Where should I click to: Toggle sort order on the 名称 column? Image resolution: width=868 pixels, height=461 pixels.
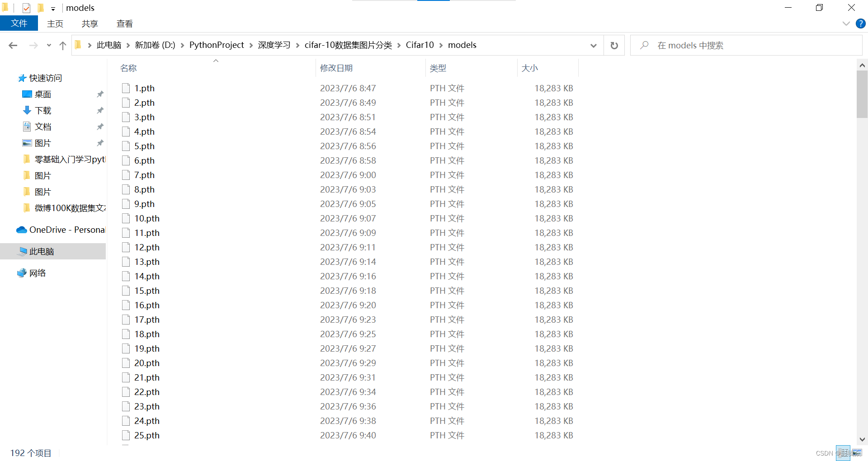(128, 68)
